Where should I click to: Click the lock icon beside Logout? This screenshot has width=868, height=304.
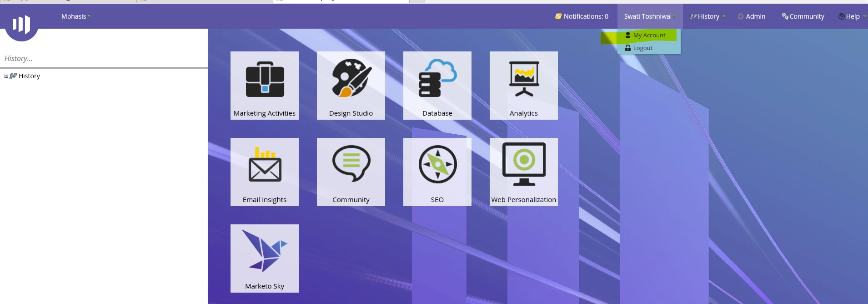(628, 48)
